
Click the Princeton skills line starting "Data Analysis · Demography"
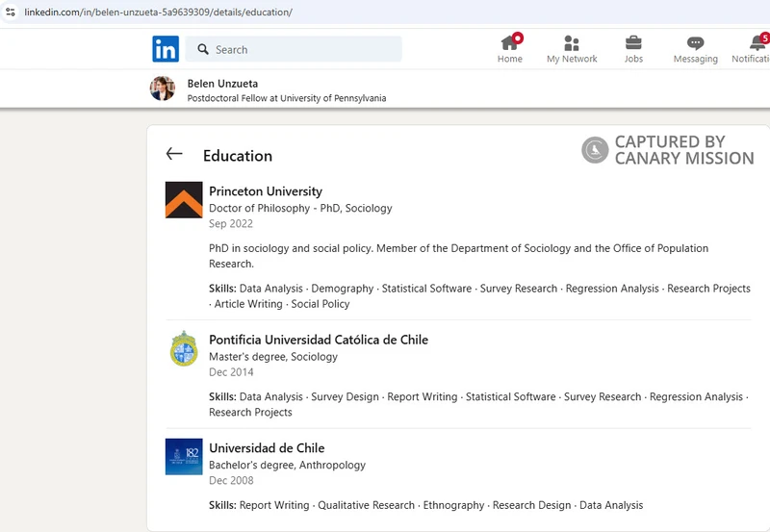(479, 296)
